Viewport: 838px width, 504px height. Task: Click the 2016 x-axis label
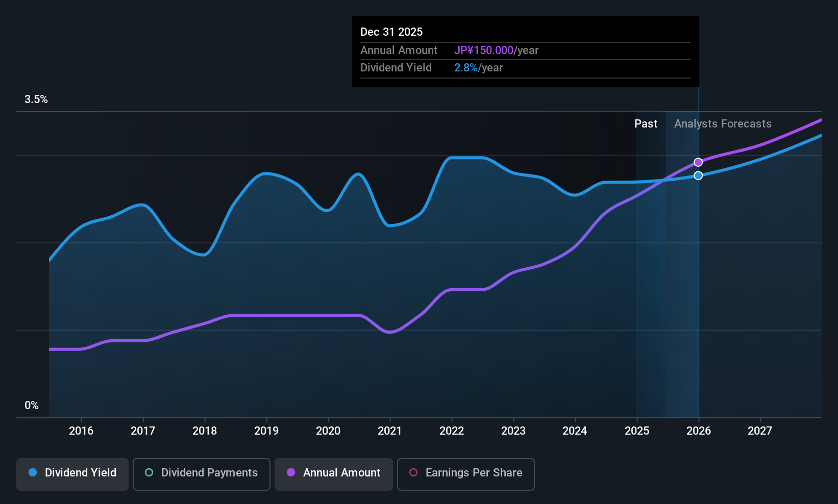(81, 431)
